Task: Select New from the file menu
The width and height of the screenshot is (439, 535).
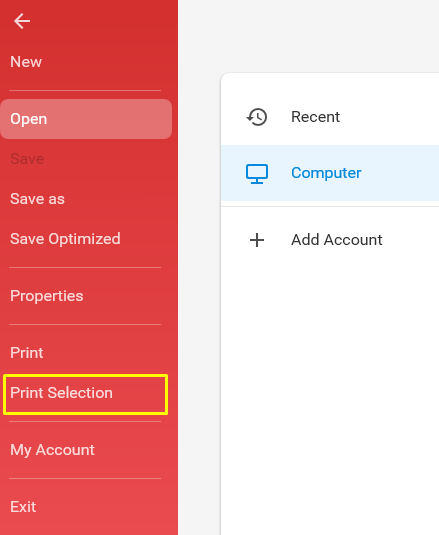Action: coord(26,62)
